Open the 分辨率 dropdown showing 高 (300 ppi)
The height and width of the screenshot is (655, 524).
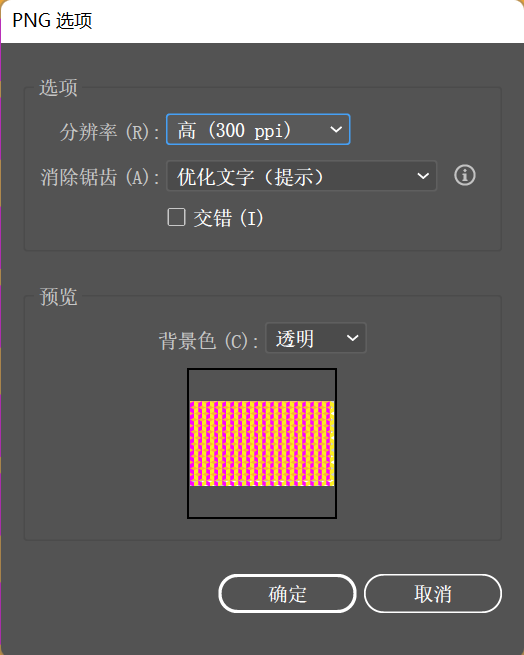[x=258, y=129]
